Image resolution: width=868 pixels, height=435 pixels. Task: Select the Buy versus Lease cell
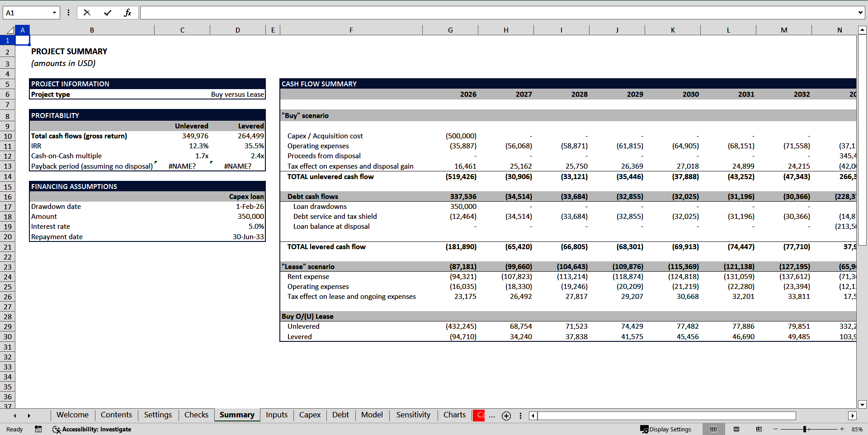237,95
